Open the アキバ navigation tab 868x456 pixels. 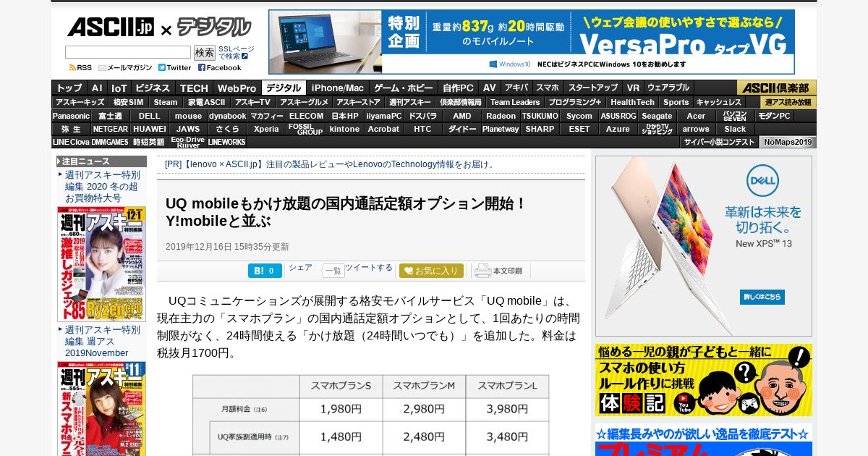point(516,88)
